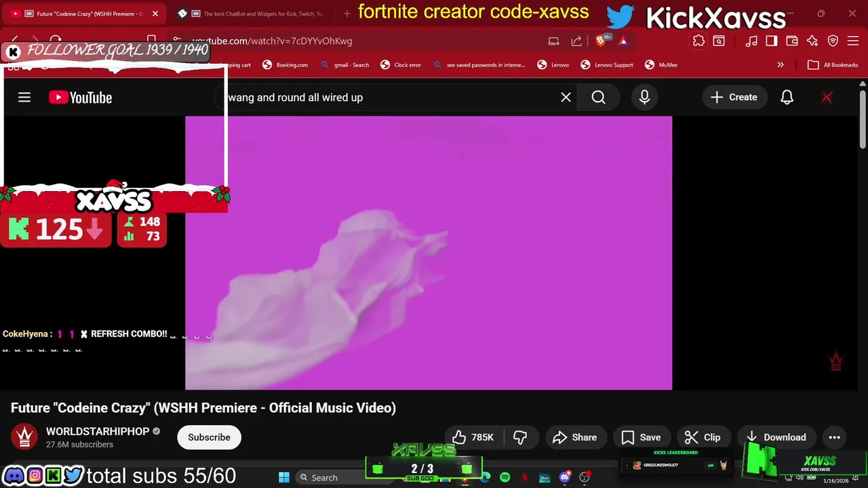Open Brave Rewards triangle icon
Image resolution: width=868 pixels, height=488 pixels.
click(x=623, y=41)
